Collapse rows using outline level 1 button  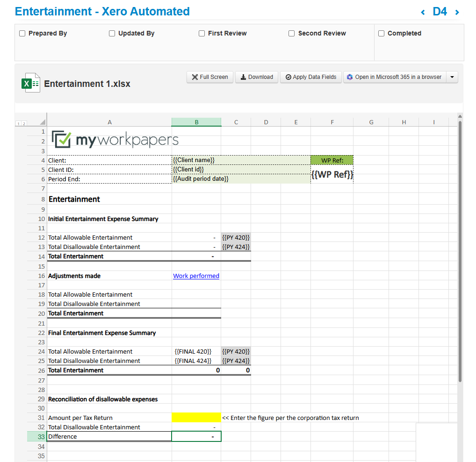[x=18, y=123]
